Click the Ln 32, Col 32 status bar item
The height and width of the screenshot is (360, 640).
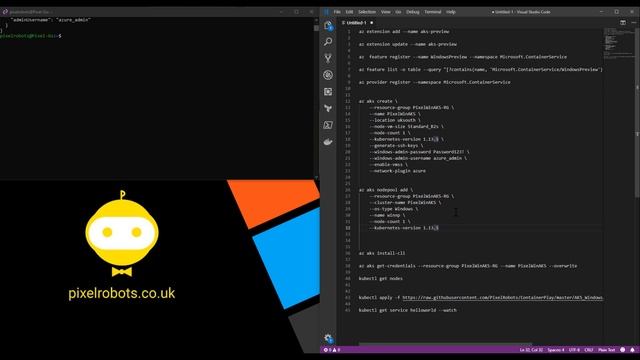pos(531,350)
